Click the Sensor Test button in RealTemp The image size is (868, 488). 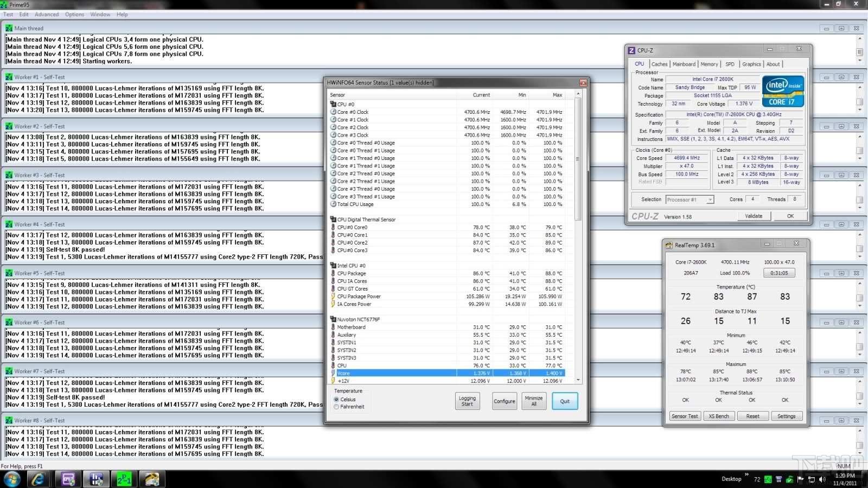[x=685, y=416]
